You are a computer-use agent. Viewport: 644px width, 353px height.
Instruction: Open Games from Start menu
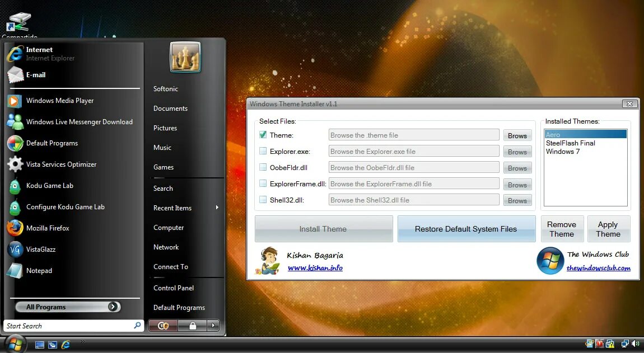click(164, 167)
